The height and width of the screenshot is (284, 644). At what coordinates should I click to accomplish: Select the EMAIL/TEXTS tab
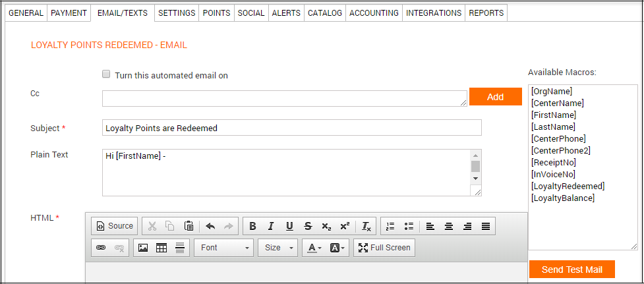click(123, 13)
